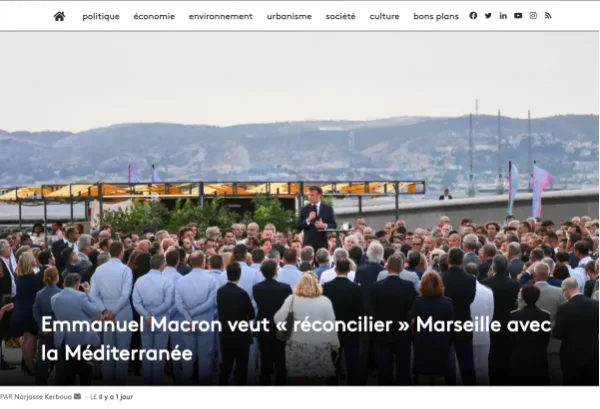
Task: Subscribe via the RSS feed icon
Action: coord(548,16)
